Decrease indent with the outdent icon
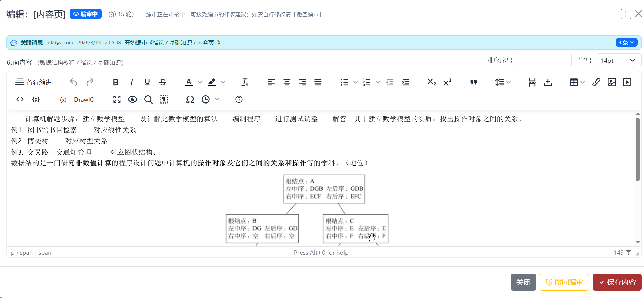Viewport: 644px width, 298px height. [x=390, y=82]
